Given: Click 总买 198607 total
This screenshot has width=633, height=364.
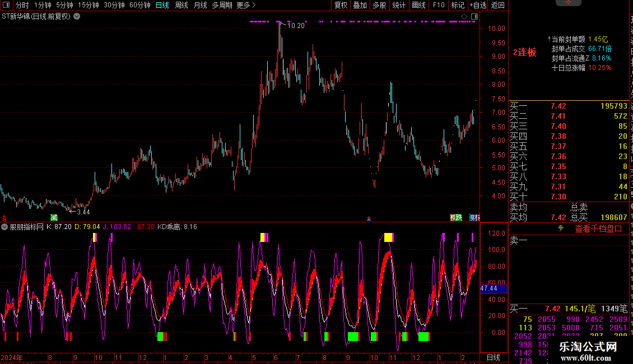Looking at the screenshot, I should click(x=599, y=217).
